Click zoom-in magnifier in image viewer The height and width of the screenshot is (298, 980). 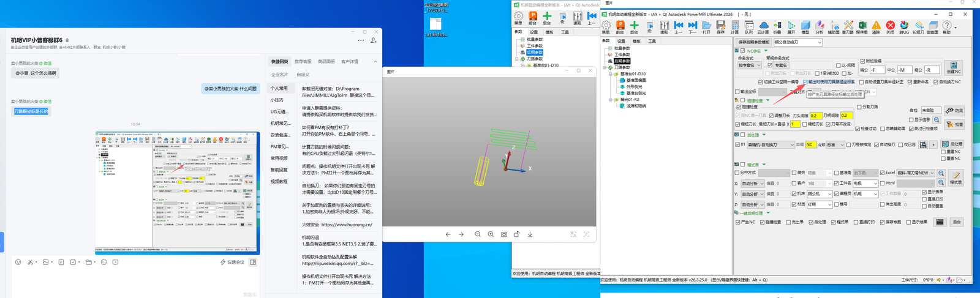pyautogui.click(x=491, y=234)
